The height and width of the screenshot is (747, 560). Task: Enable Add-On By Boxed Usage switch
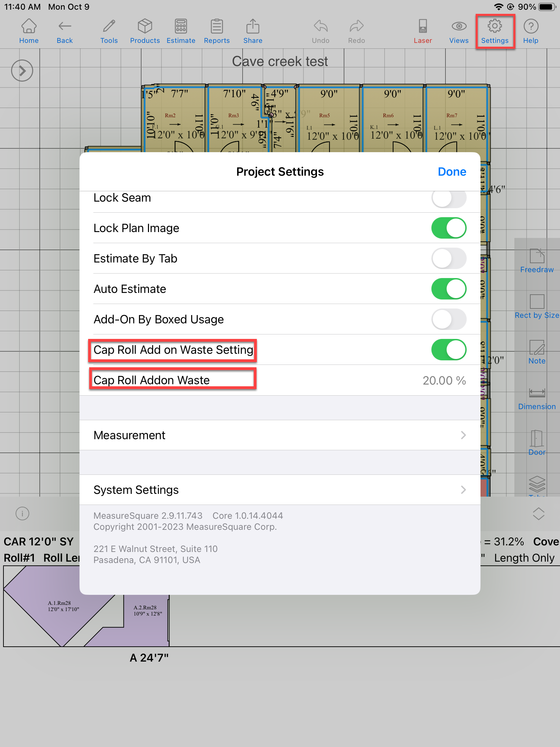[x=449, y=319]
